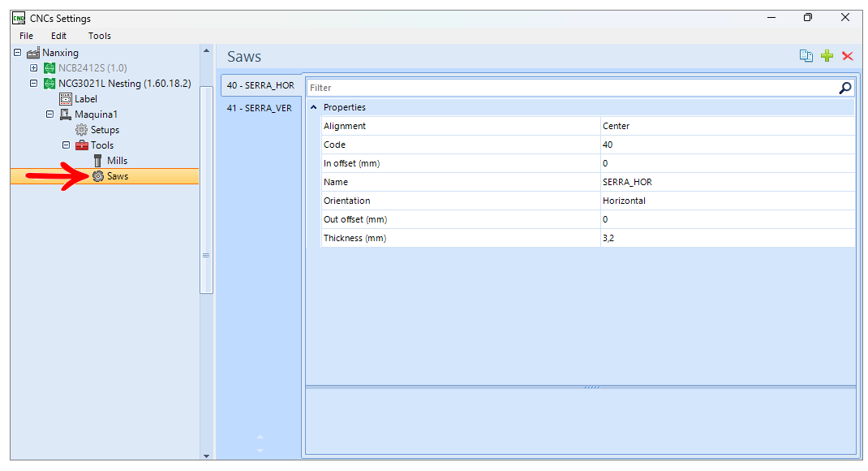Collapse the Maquina1 node
This screenshot has height=471, width=868.
click(49, 115)
